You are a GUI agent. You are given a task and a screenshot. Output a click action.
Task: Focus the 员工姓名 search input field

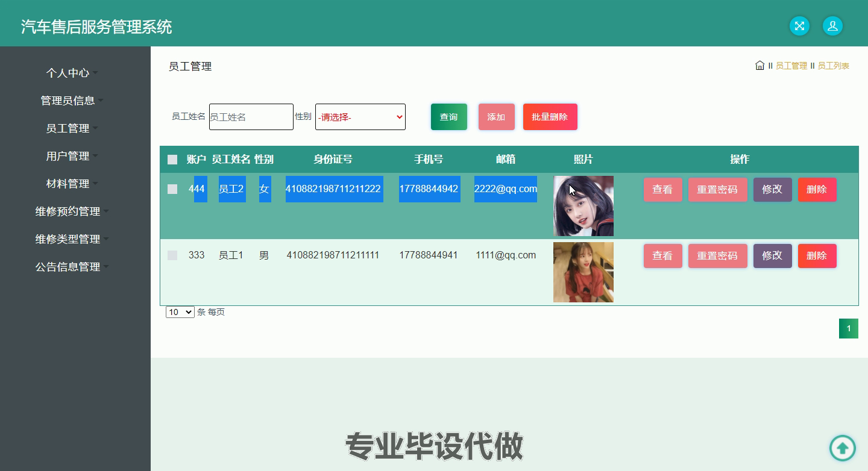point(251,117)
